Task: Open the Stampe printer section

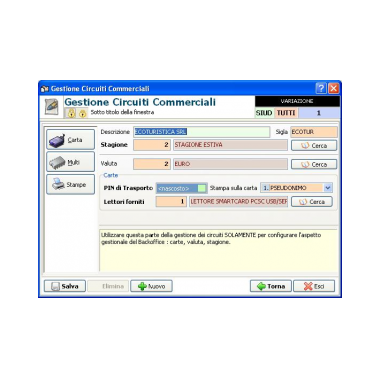Action: point(70,184)
